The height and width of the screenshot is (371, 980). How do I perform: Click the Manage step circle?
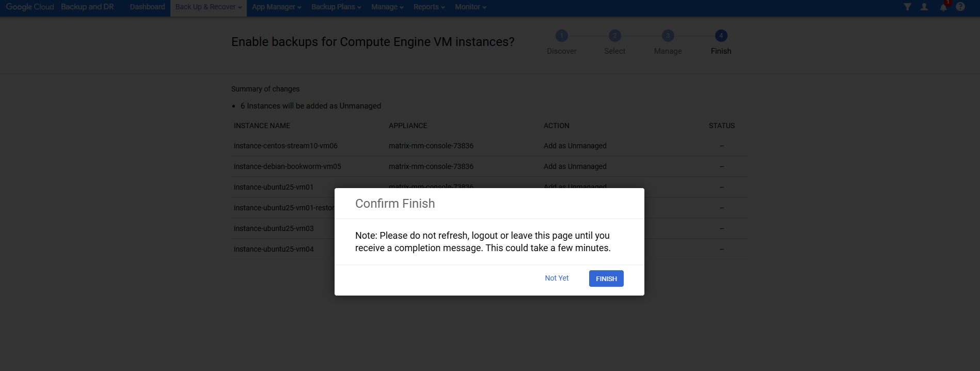(x=668, y=36)
